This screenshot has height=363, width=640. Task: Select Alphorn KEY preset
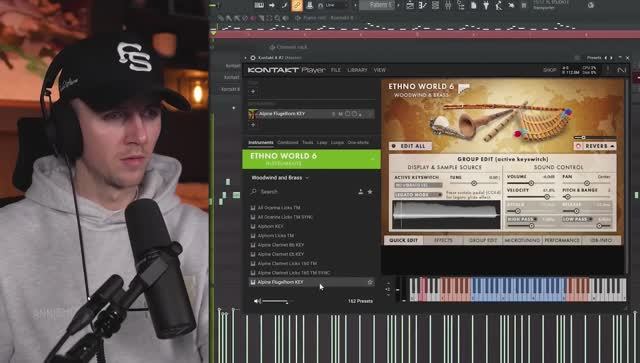(x=311, y=226)
